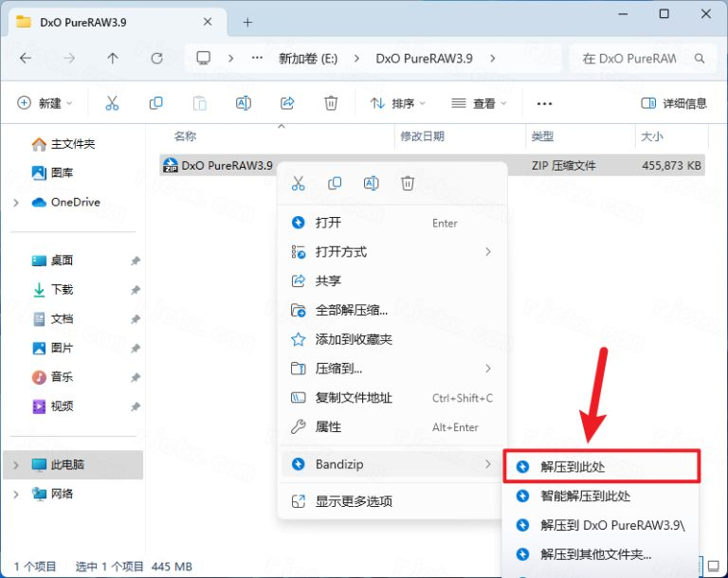The height and width of the screenshot is (578, 728).
Task: Open the 排序 sort dropdown
Action: (398, 103)
